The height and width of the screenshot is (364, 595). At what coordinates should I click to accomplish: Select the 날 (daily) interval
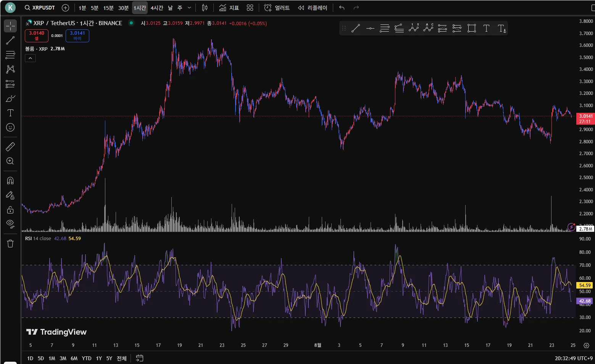coord(170,8)
